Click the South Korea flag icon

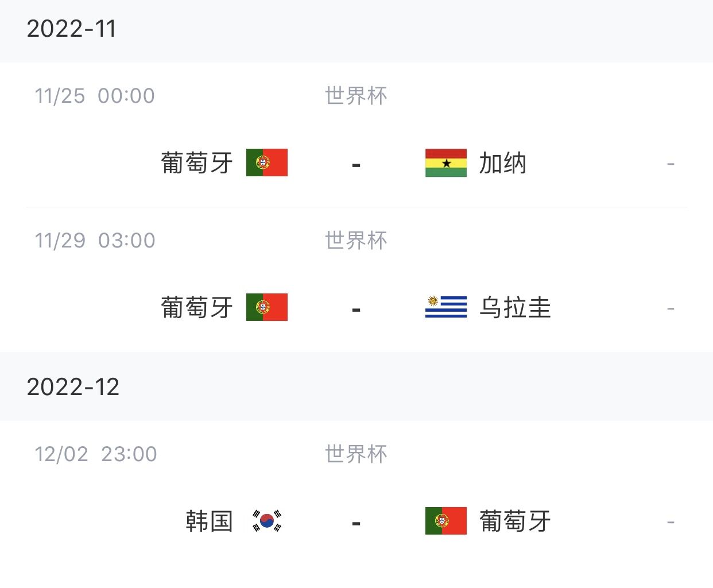267,521
